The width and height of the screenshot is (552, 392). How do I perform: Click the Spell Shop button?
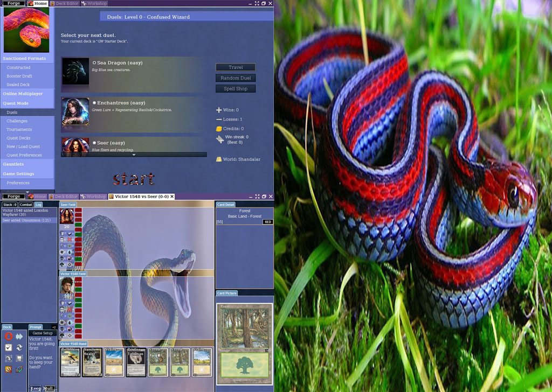pos(236,88)
